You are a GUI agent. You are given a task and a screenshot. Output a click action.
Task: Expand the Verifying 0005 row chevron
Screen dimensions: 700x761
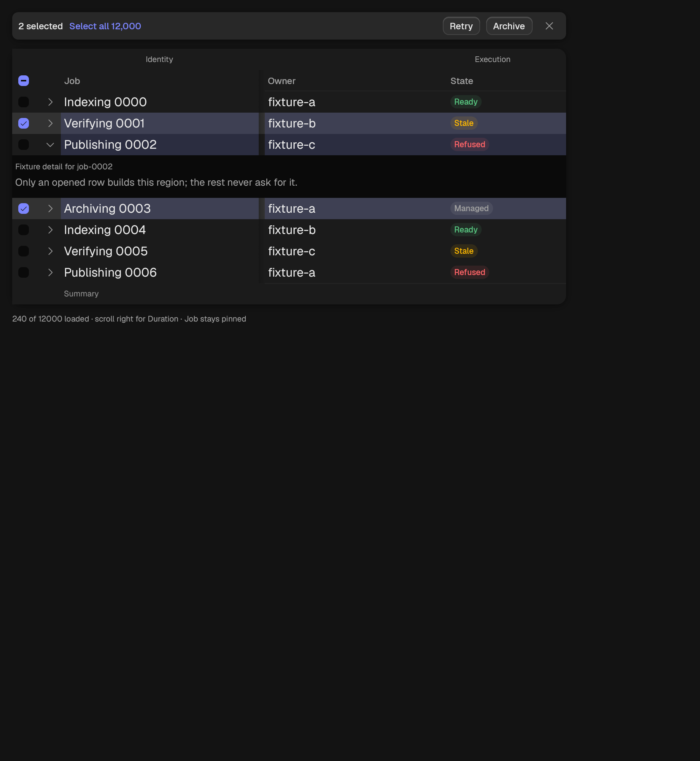pos(50,251)
